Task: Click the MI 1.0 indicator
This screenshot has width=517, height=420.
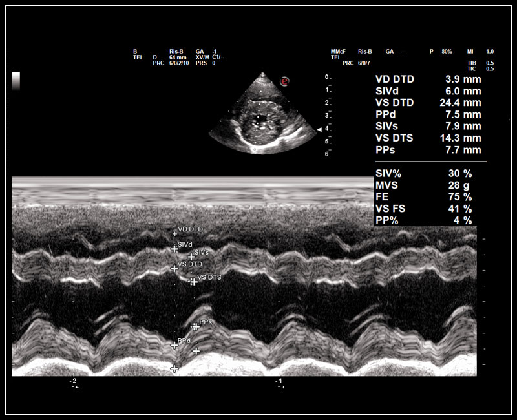Action: (480, 51)
